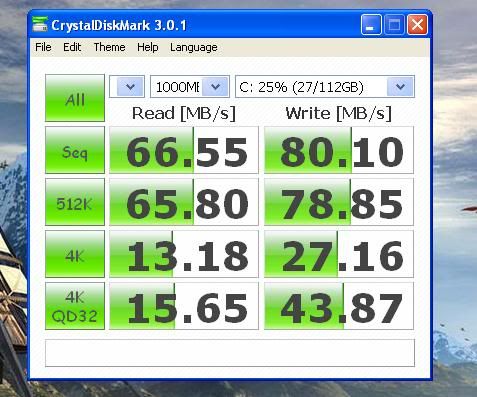The image size is (477, 397).
Task: Open the Theme menu
Action: tap(109, 47)
